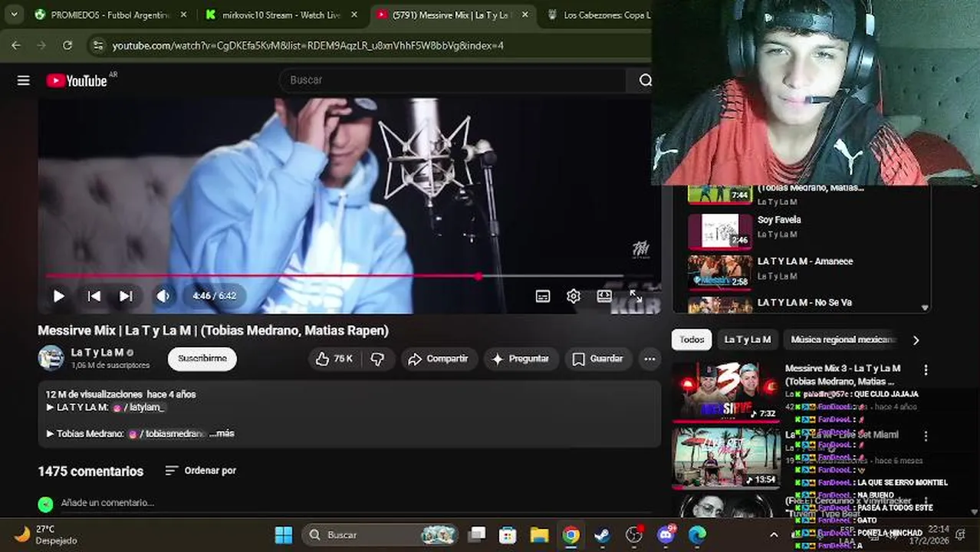The height and width of the screenshot is (552, 980).
Task: Open the taskbar Task View icon
Action: pyautogui.click(x=477, y=534)
